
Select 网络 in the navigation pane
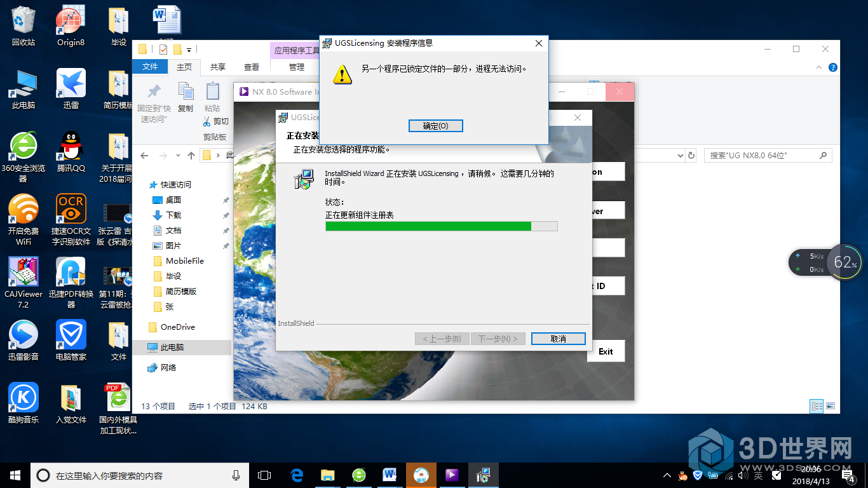tap(162, 368)
